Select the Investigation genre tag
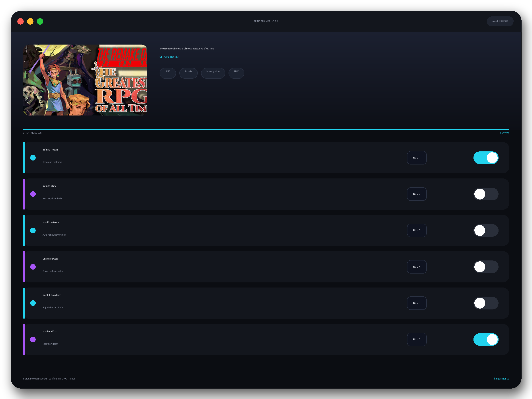Viewport: 532px width, 399px height. point(213,73)
